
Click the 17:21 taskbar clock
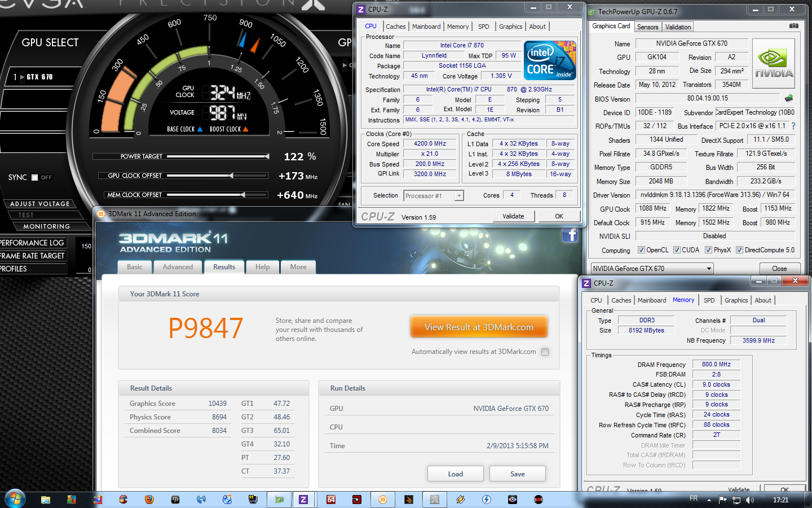tap(780, 500)
